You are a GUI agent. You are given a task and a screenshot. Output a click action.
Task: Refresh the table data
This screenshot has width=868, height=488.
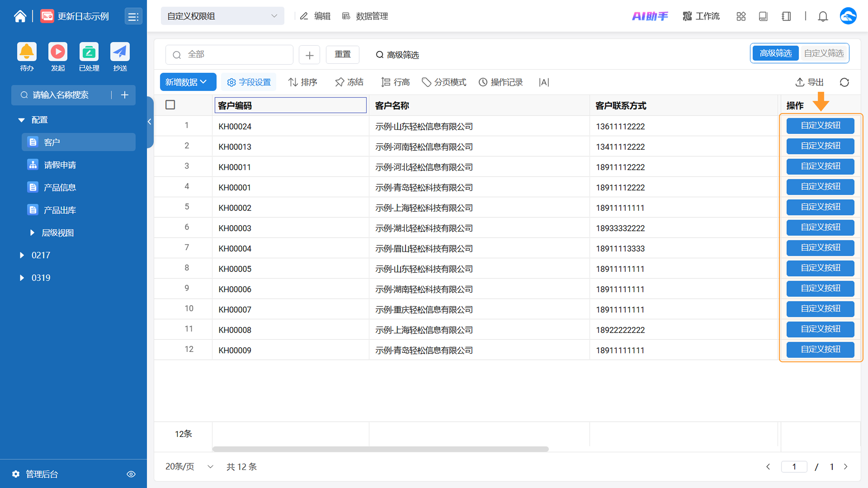[844, 82]
